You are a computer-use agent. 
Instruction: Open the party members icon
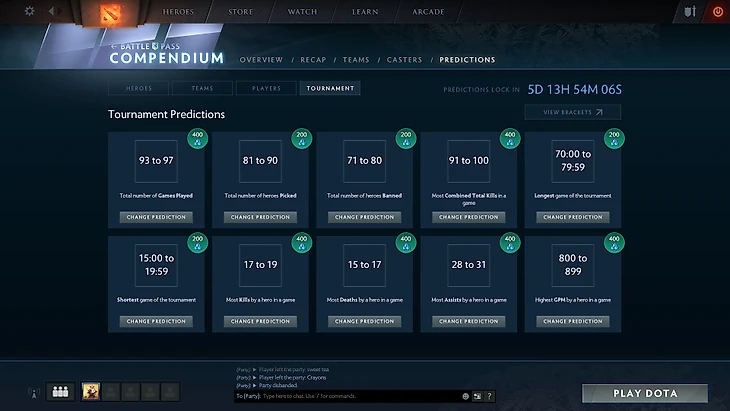click(60, 392)
